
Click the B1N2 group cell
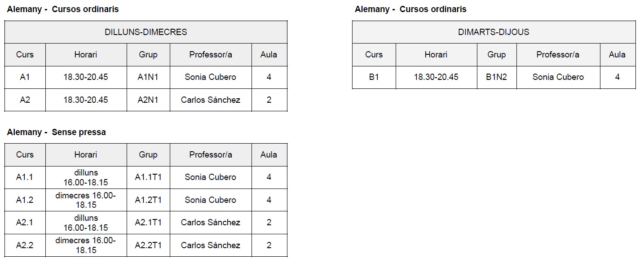(x=496, y=77)
